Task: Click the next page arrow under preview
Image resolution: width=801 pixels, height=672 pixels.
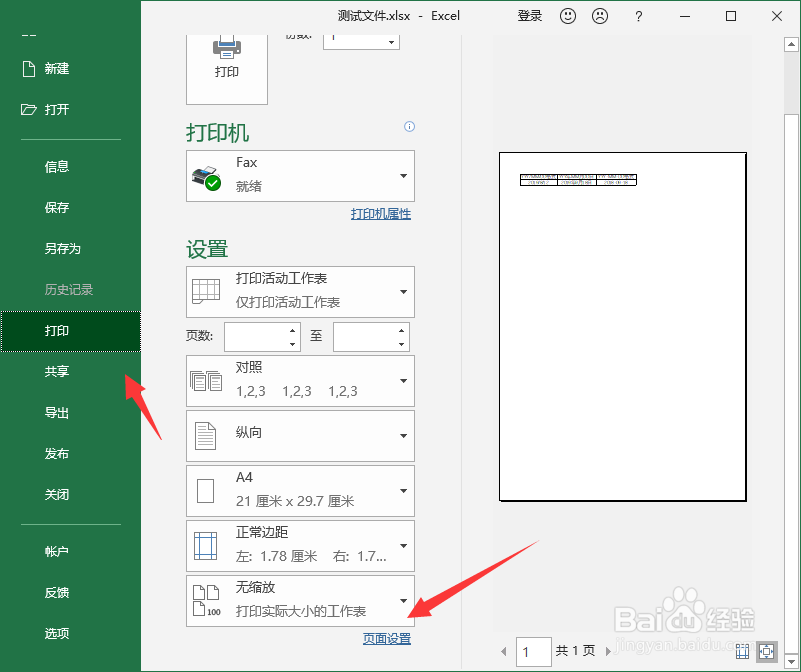Action: click(x=608, y=651)
